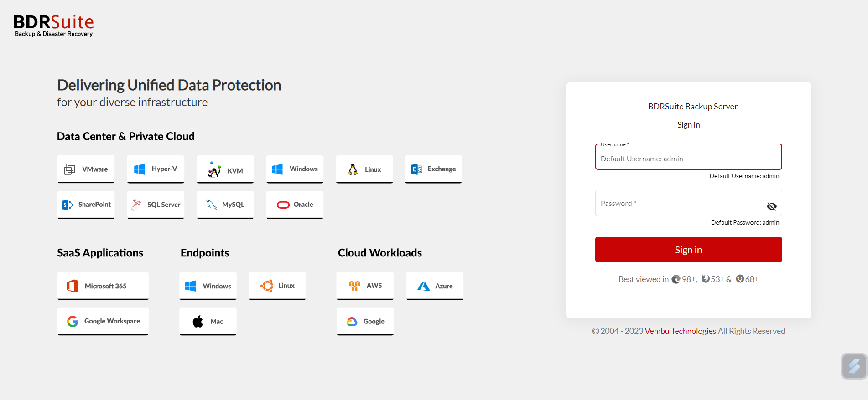Click the Firefox browser icon
This screenshot has width=868, height=400.
[x=705, y=279]
